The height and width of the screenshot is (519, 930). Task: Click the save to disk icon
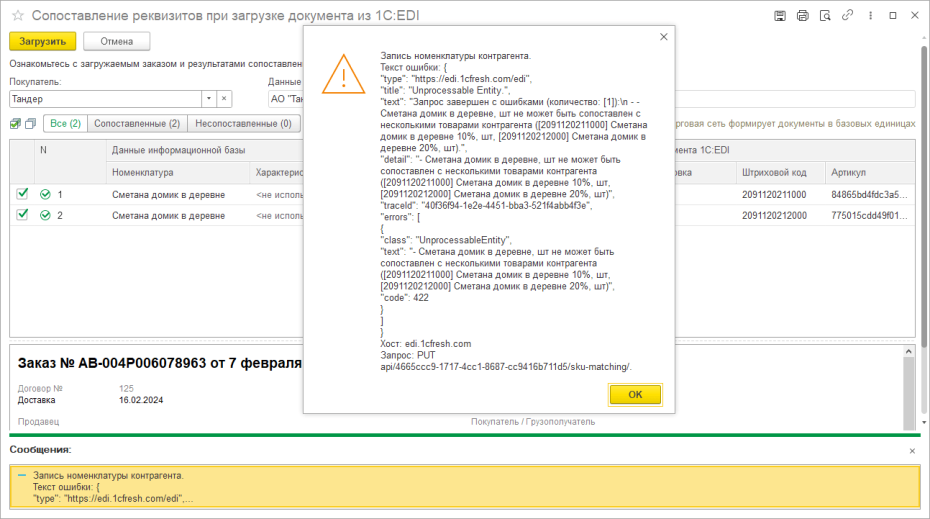pos(780,16)
